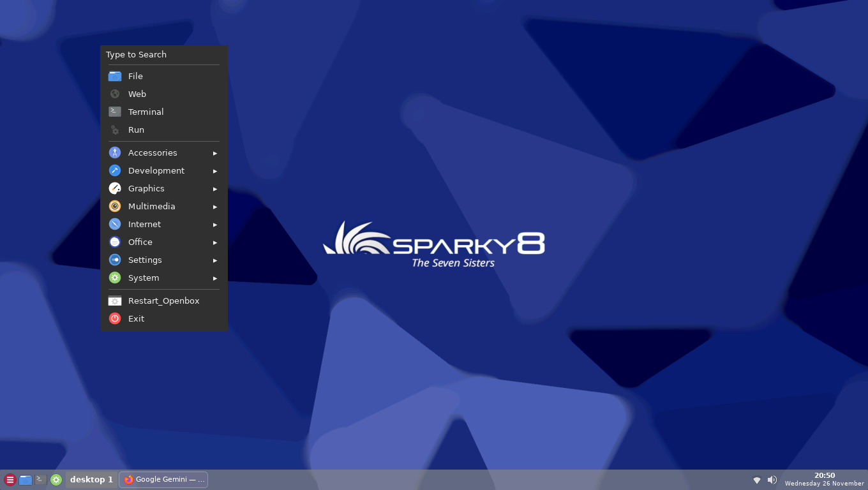
Task: Expand the Settings submenu arrow
Action: [x=215, y=260]
